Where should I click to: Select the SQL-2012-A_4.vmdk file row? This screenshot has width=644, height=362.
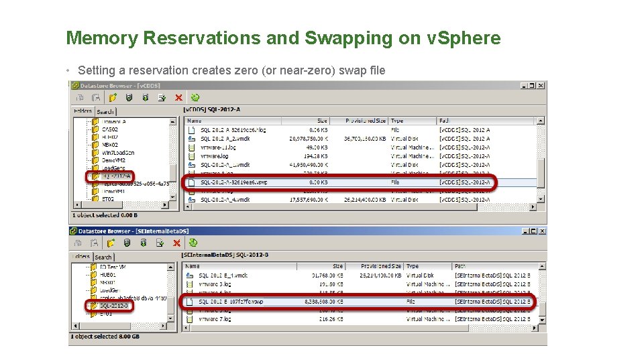(361, 200)
